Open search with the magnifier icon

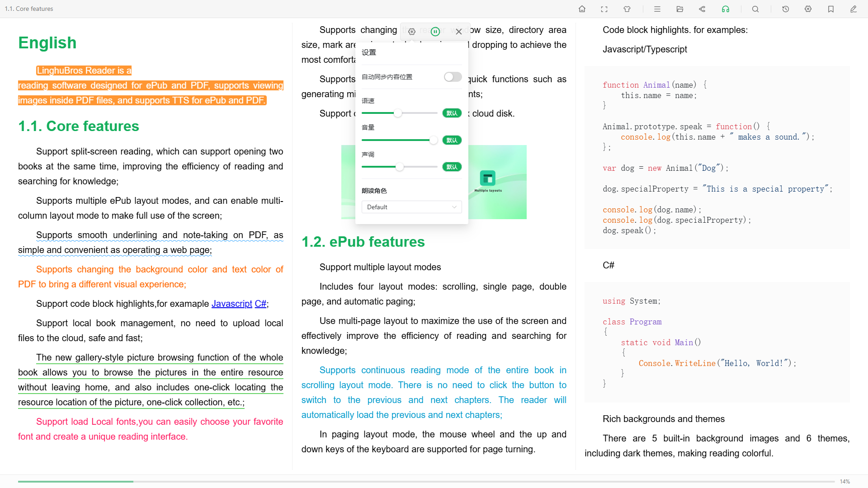755,9
